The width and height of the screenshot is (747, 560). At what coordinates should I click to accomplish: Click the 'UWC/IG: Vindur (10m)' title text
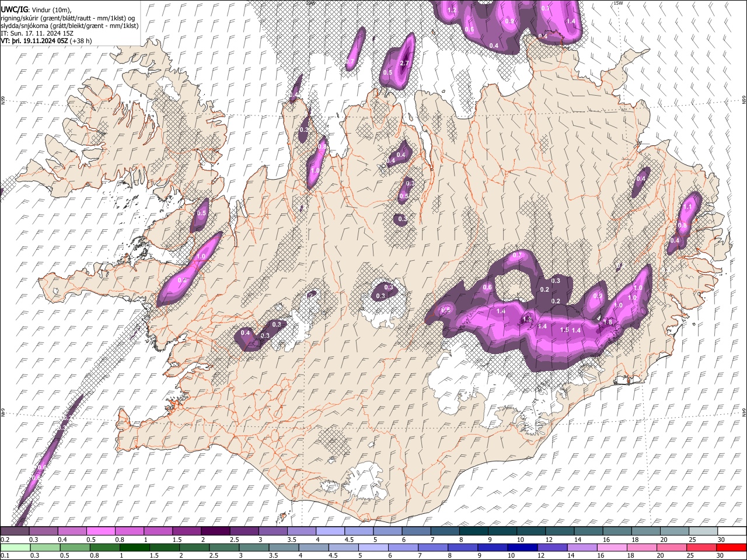coord(36,9)
